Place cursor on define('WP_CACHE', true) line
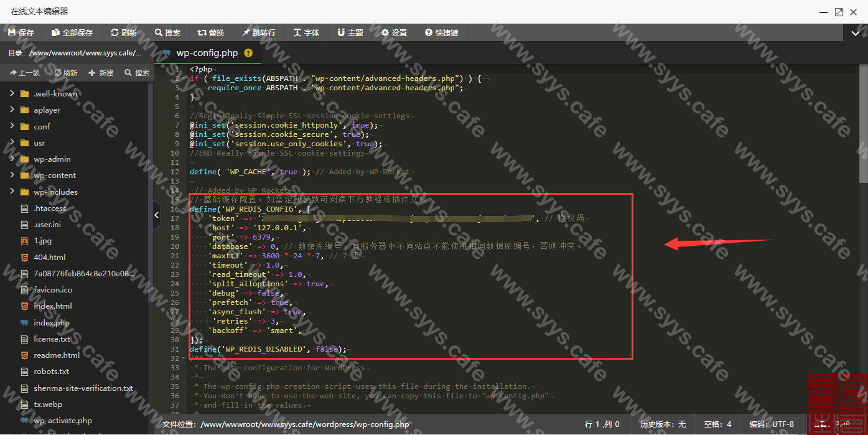 pos(250,172)
